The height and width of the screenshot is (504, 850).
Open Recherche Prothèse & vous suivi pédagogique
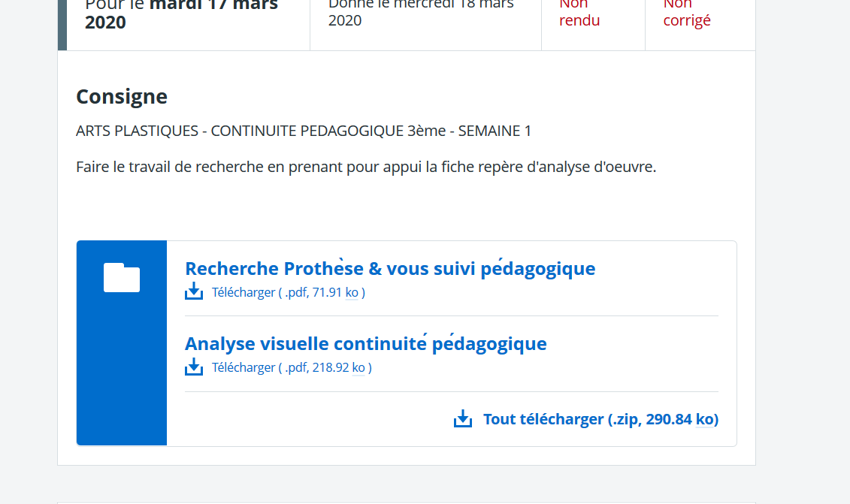(x=390, y=269)
